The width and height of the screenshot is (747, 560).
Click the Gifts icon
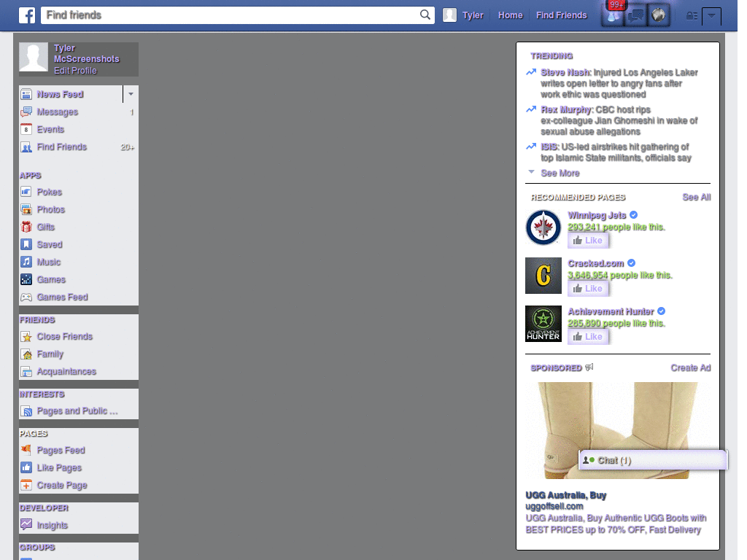(26, 227)
